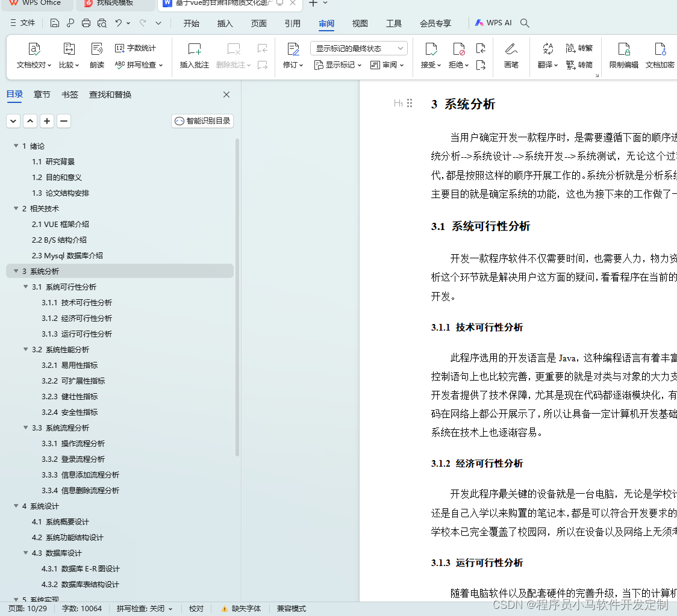Open the quick access toolbar customize arrow
Screen dimensions: 677x616
tap(158, 23)
